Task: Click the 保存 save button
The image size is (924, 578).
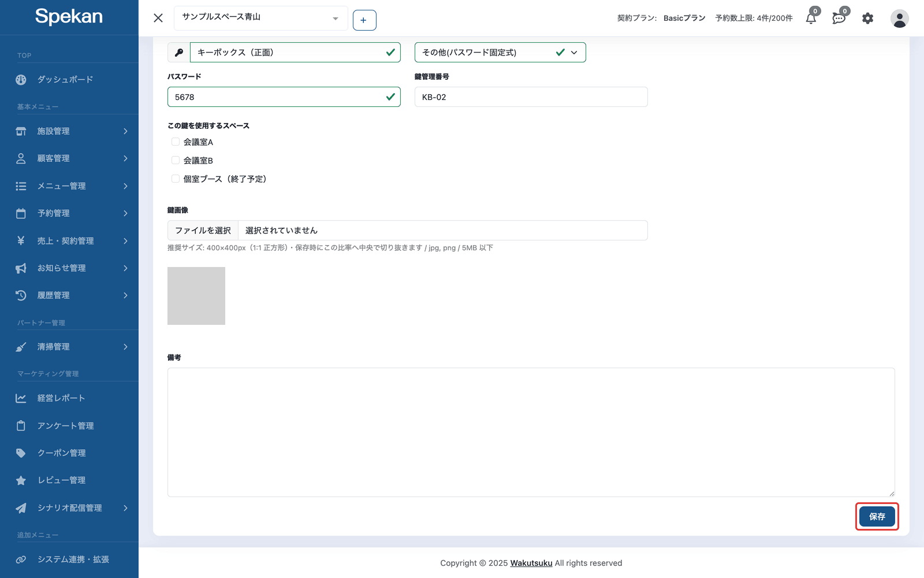Action: click(877, 517)
